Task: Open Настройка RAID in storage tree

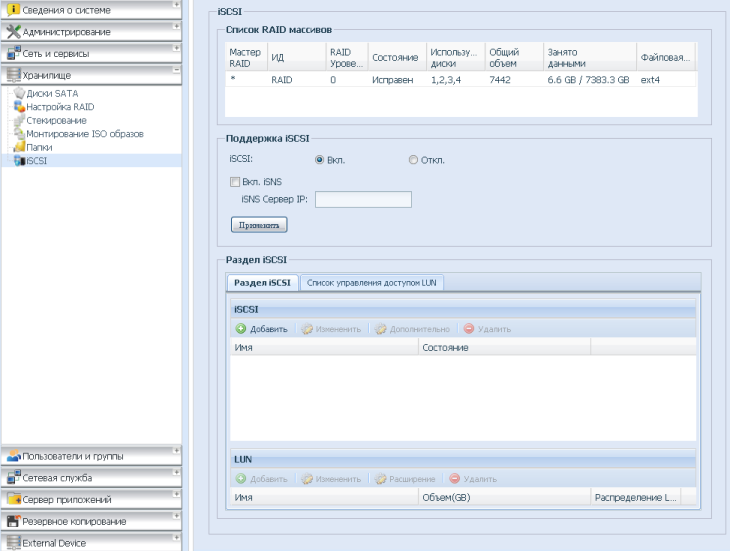Action: click(60, 107)
